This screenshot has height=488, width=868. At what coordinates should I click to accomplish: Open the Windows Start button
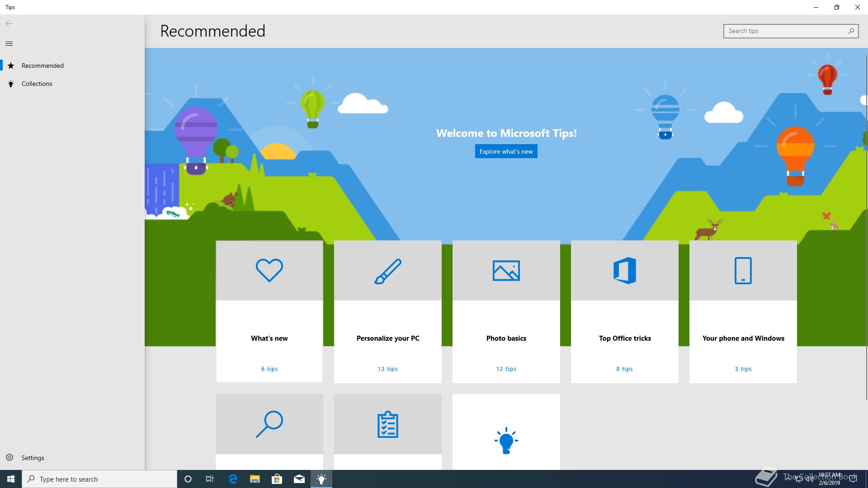click(11, 479)
